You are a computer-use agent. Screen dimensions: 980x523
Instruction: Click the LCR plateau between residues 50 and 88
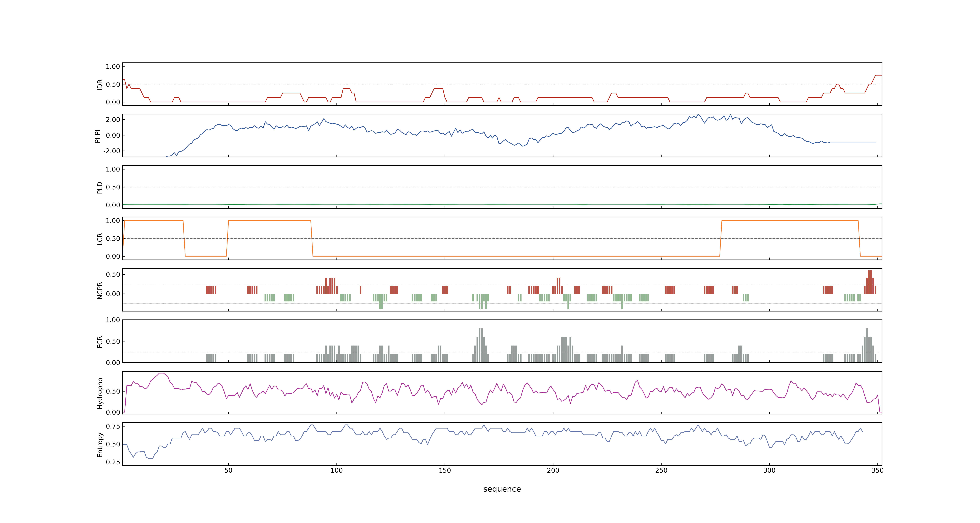pos(269,220)
